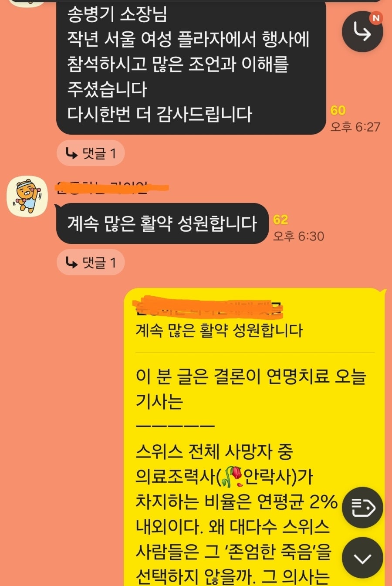This screenshot has width=392, height=586.
Task: Expand 댓글 1 under the 6:27 message
Action: click(x=91, y=153)
